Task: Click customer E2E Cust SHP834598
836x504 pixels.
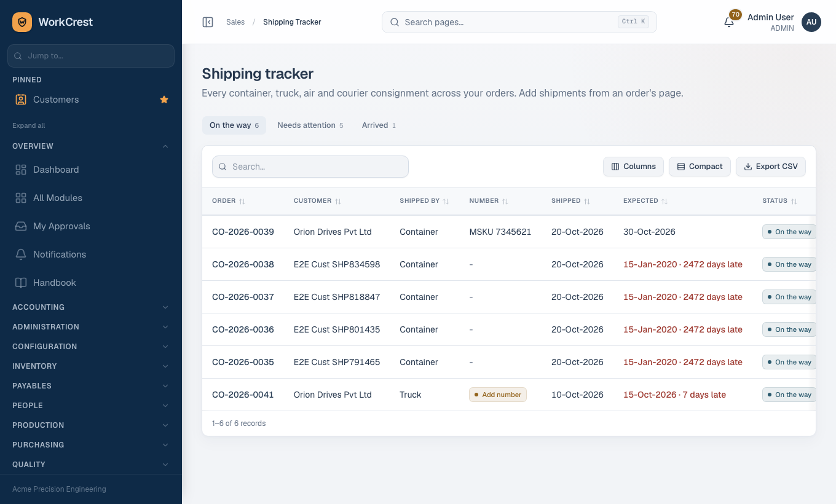Action: (337, 264)
